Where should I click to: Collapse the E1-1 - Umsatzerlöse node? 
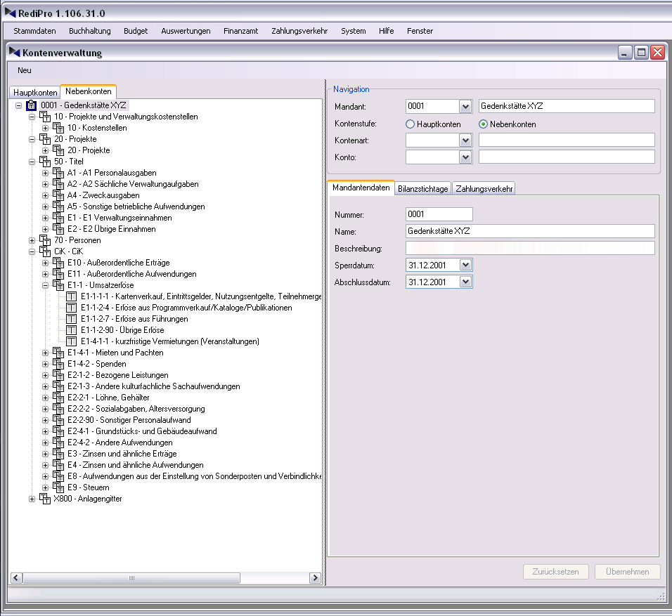[x=46, y=285]
